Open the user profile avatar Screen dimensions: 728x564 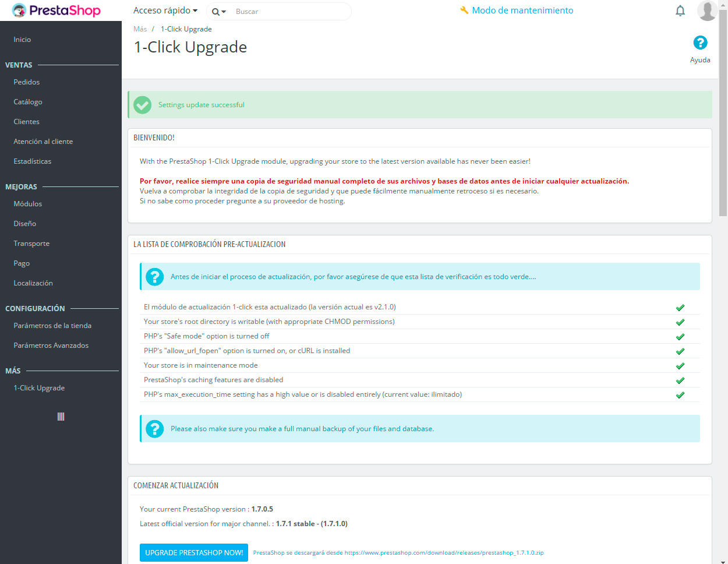tap(707, 10)
